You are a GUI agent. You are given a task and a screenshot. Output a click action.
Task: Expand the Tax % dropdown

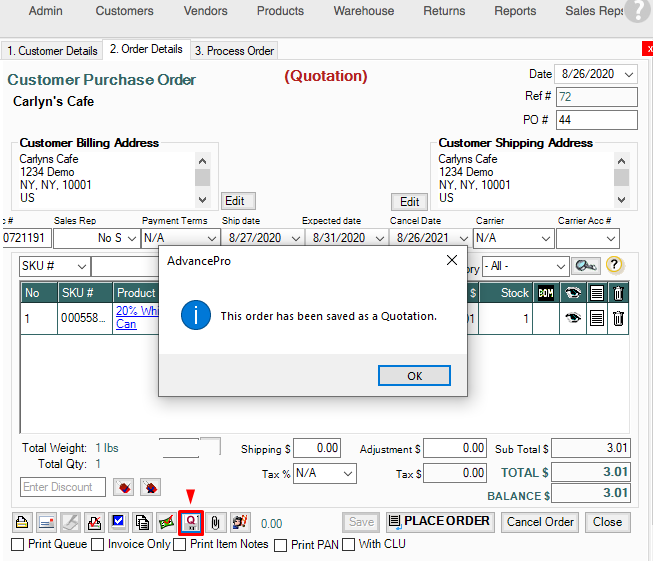(348, 473)
